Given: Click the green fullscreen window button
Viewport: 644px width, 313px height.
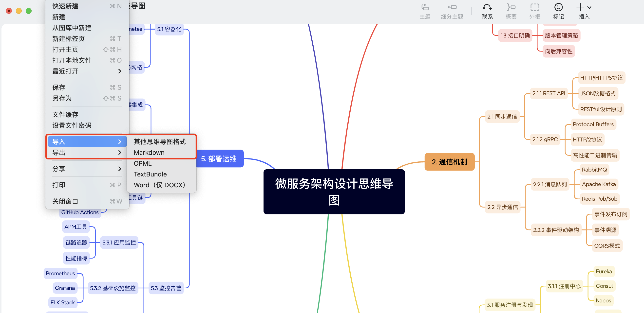Looking at the screenshot, I should tap(29, 11).
